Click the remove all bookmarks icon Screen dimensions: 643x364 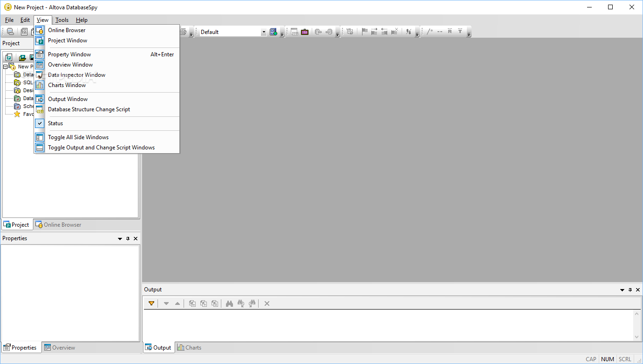[x=395, y=32]
